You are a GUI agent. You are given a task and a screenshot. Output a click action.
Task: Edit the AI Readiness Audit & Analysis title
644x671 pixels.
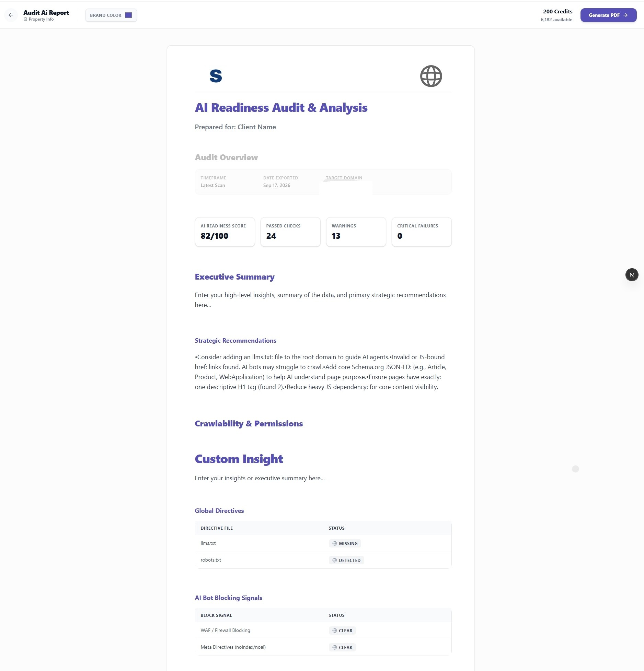[281, 108]
